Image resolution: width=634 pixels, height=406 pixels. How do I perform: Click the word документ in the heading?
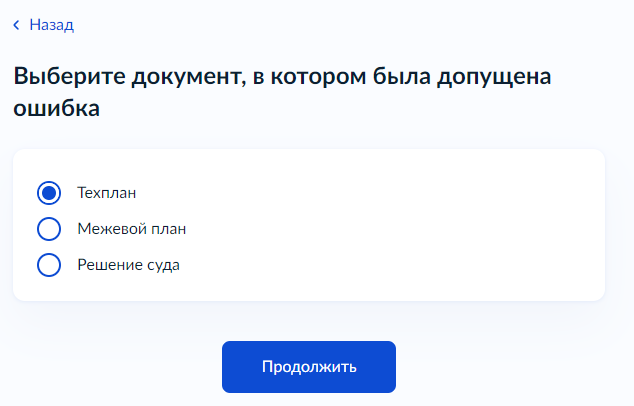(x=188, y=77)
